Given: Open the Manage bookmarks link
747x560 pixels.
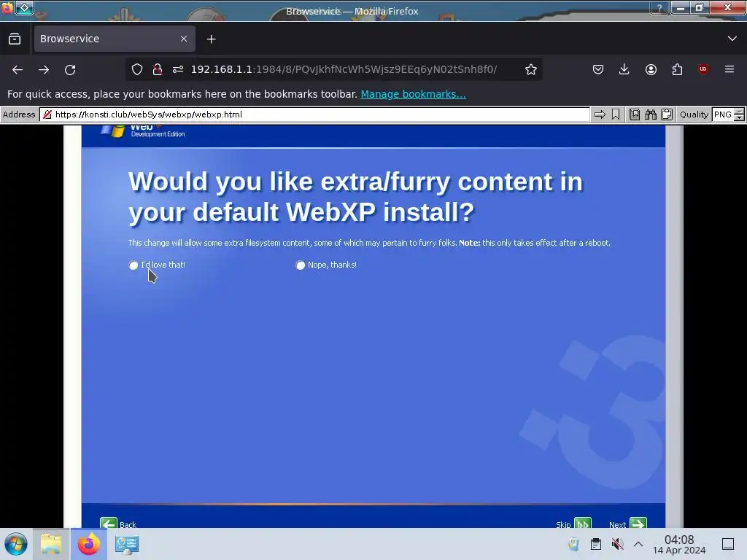Looking at the screenshot, I should click(x=413, y=94).
